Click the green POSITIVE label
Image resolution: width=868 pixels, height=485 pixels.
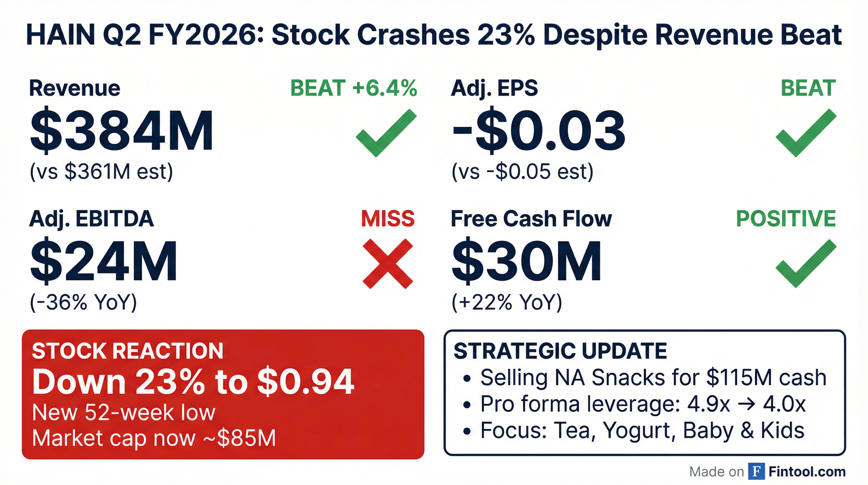pos(786,219)
